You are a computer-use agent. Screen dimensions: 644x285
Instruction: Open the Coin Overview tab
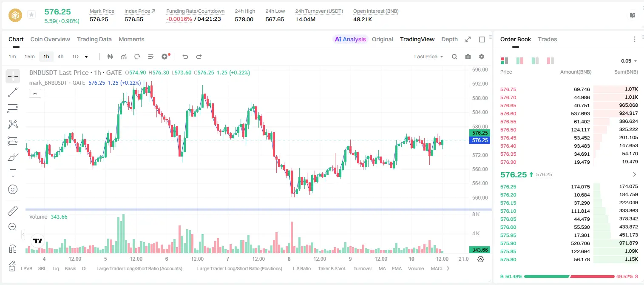tap(50, 39)
